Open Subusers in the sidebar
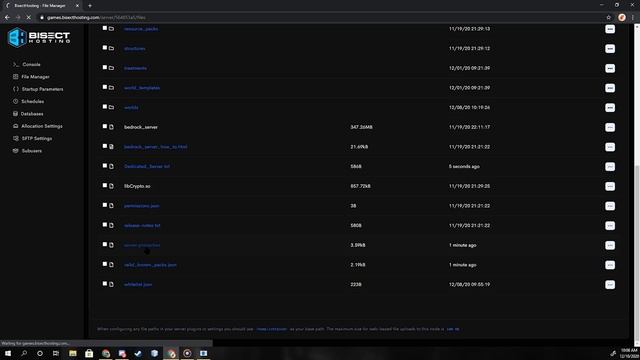The image size is (640, 360). 32,151
